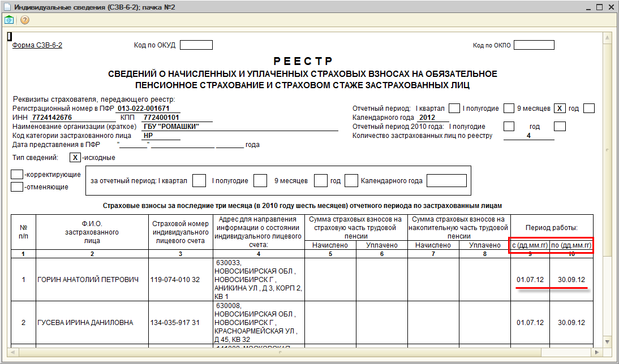Close the Индивидуальные сведения window

click(611, 7)
